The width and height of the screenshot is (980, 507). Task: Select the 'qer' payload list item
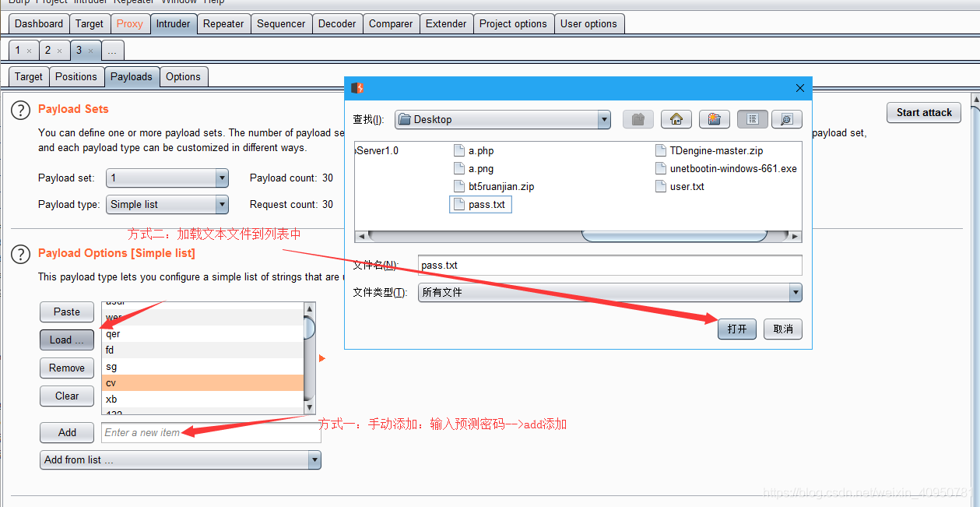[x=202, y=333]
